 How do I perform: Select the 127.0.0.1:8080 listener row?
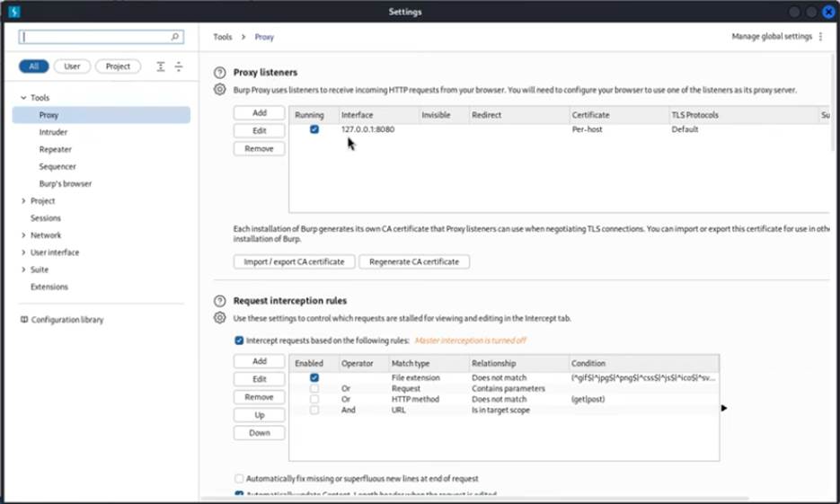coord(560,129)
